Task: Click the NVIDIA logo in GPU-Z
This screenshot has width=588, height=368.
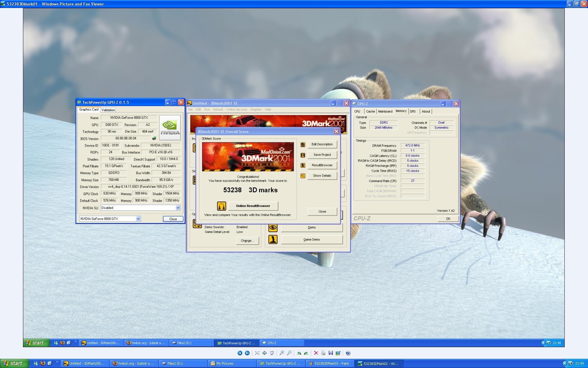Action: [170, 128]
